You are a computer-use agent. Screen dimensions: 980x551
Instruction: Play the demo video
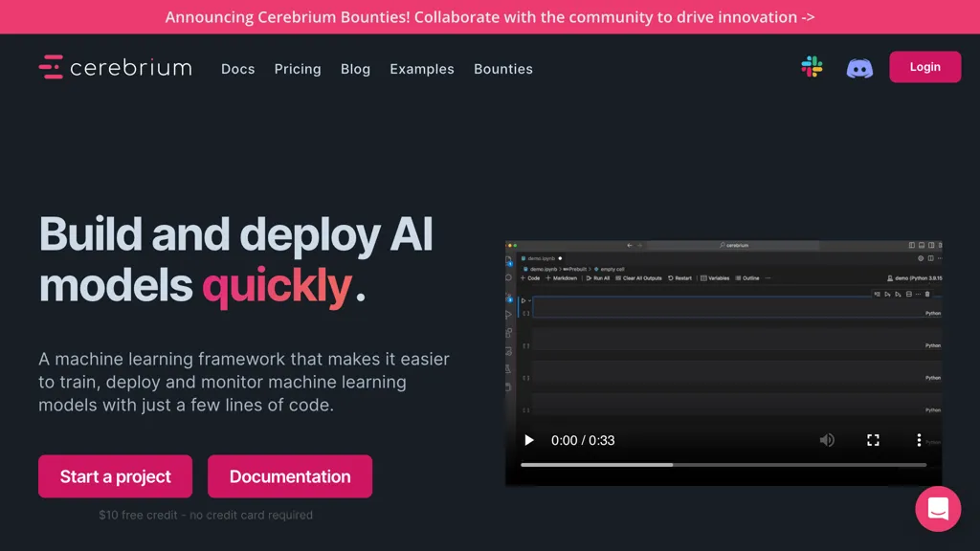coord(529,440)
